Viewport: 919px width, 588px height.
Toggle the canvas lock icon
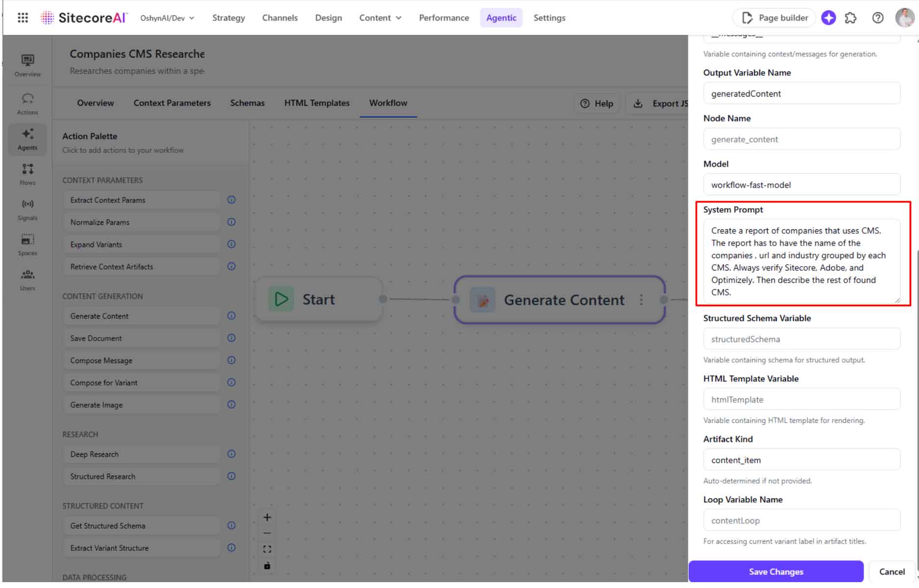[x=267, y=565]
